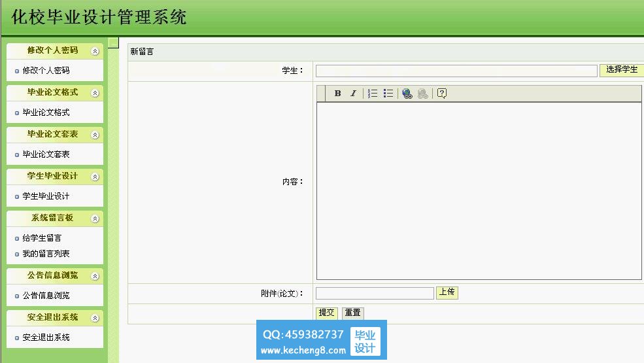Screen dimensions: 644x363
Task: Click the 新留言 panel title
Action: tap(142, 52)
